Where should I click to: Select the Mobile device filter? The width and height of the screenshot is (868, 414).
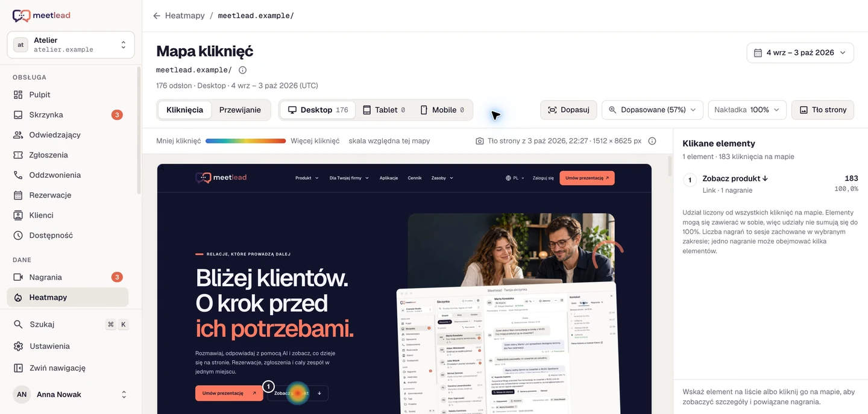coord(442,110)
